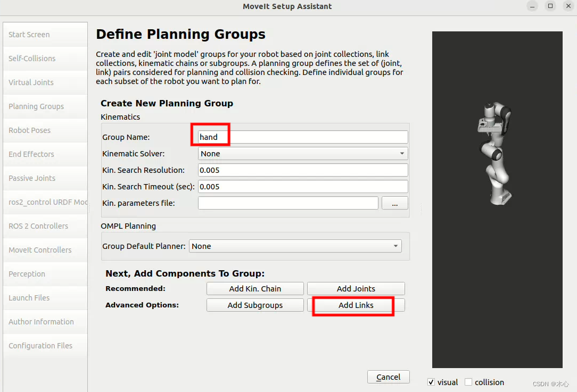Click Add Subgroups button
Viewport: 577px width, 392px height.
coord(255,305)
